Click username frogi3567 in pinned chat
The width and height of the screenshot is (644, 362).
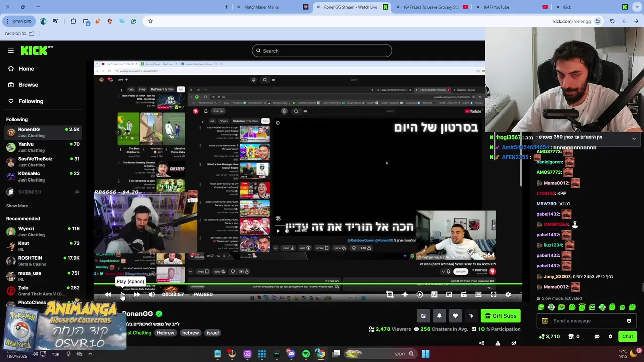pyautogui.click(x=508, y=137)
